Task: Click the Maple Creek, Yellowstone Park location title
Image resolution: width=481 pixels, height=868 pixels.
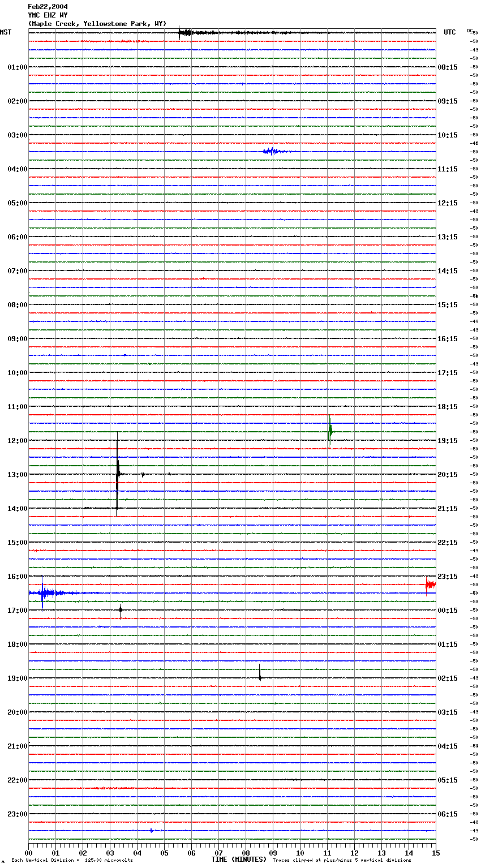Action: tap(97, 24)
